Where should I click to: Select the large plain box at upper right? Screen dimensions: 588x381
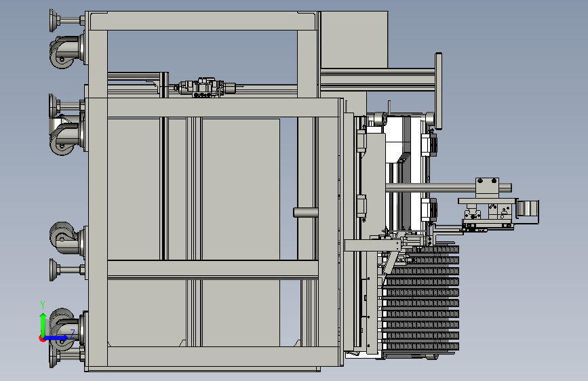(354, 39)
